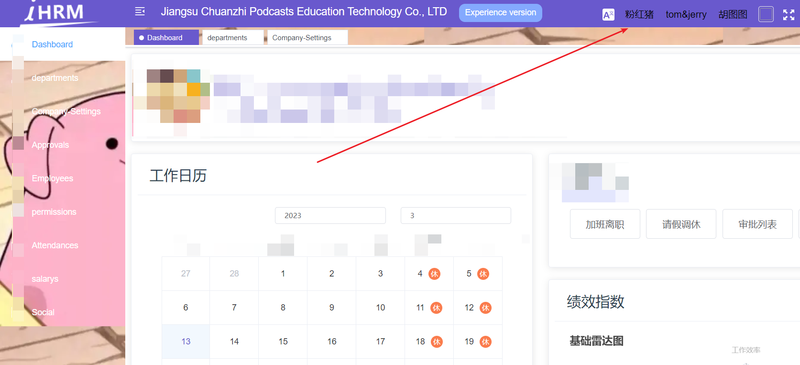Switch to the departments tab
The image size is (800, 365).
pos(233,38)
